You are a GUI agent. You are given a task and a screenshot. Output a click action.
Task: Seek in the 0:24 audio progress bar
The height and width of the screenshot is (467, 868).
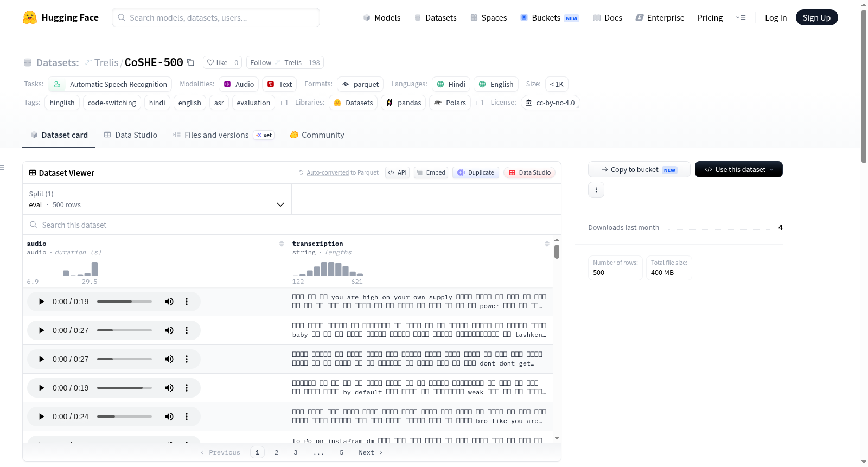[124, 417]
